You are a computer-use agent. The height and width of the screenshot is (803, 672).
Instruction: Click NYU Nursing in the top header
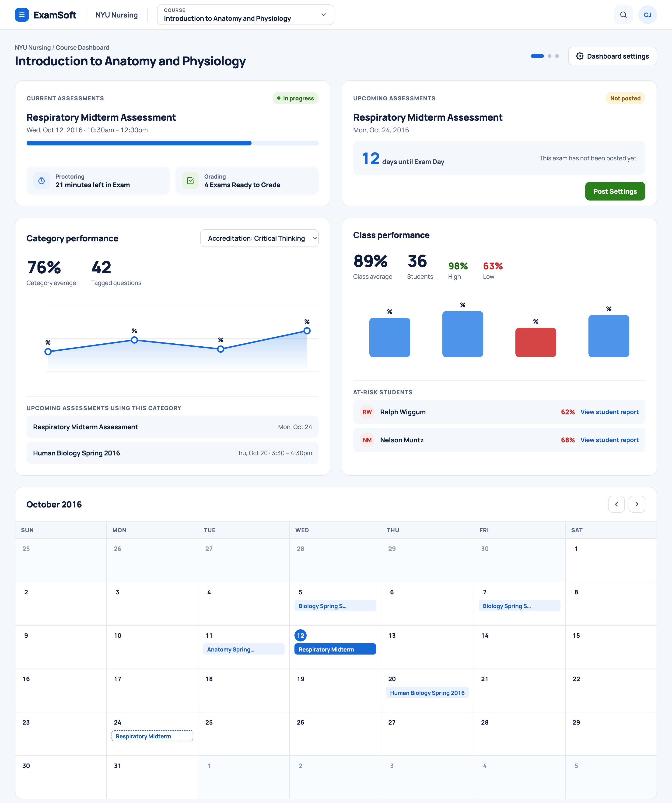tap(117, 15)
